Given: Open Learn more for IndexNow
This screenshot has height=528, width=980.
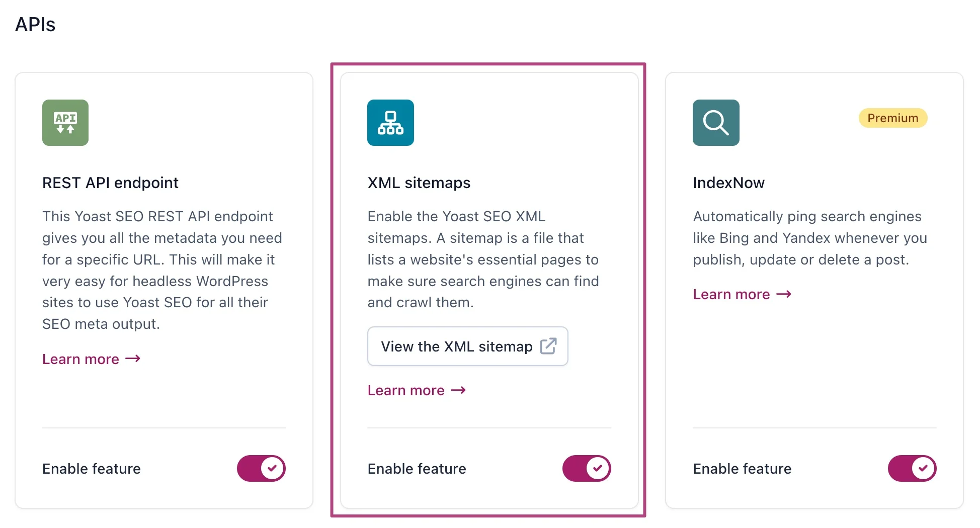Looking at the screenshot, I should point(731,294).
